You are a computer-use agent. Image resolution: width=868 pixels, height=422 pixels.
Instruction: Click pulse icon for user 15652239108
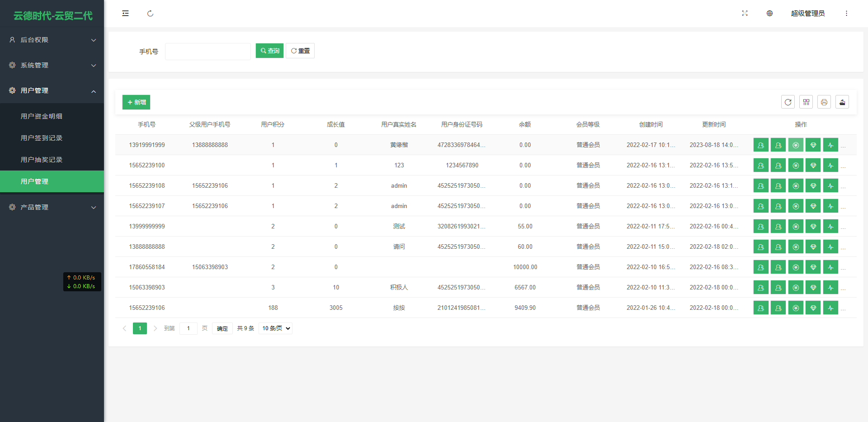830,186
